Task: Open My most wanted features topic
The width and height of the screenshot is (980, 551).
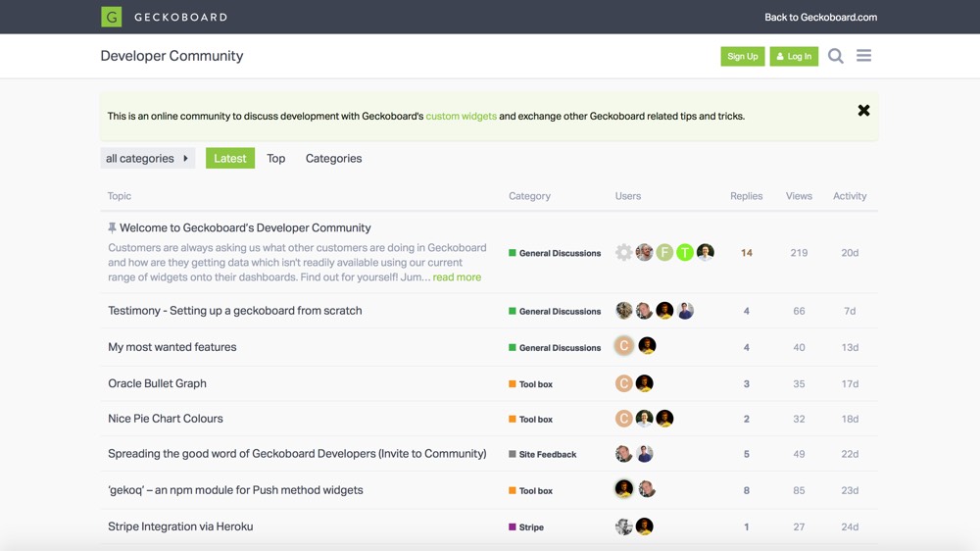Action: tap(171, 346)
